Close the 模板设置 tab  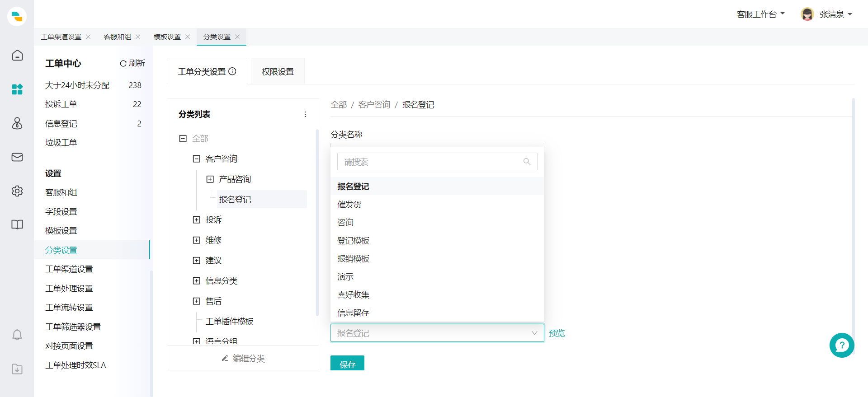pyautogui.click(x=188, y=37)
